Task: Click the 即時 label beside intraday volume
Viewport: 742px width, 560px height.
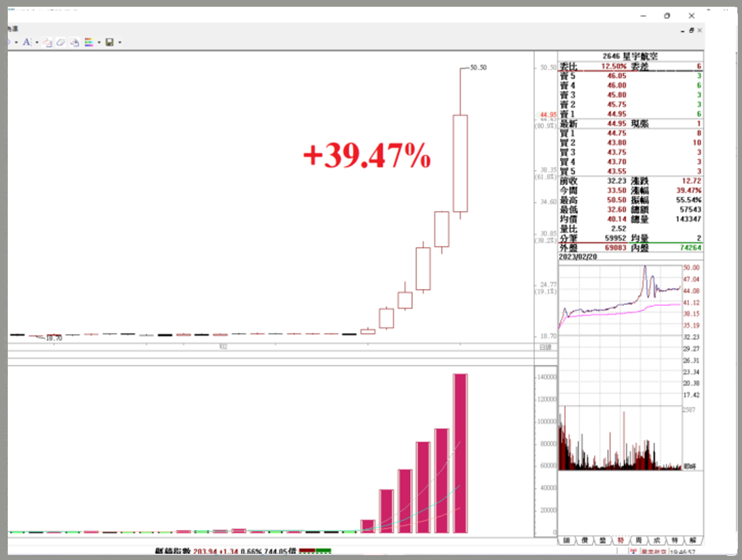Action: pyautogui.click(x=690, y=467)
